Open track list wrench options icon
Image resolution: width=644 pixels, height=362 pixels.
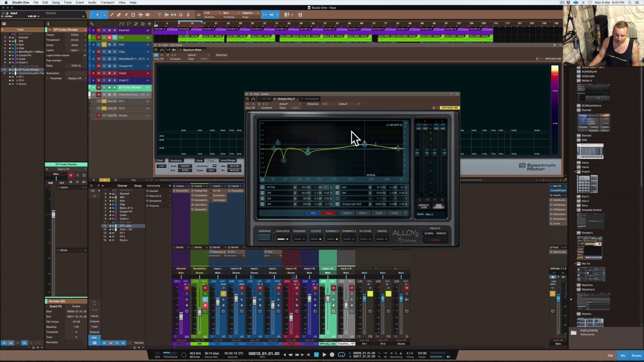(92, 24)
